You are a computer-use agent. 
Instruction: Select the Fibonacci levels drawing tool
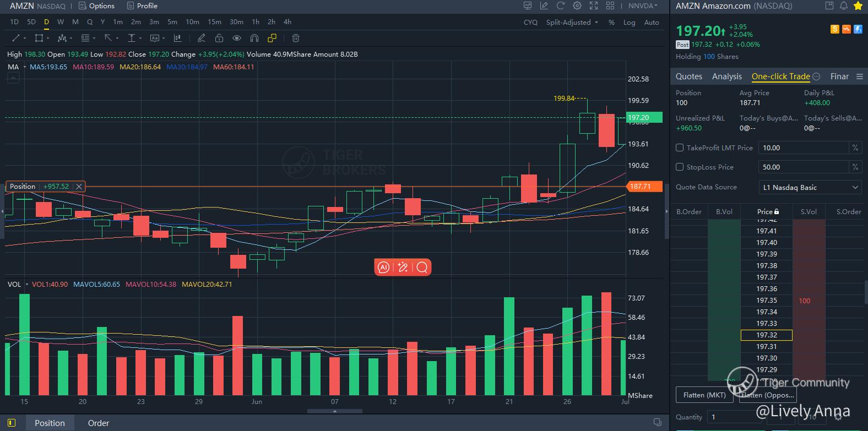tap(85, 38)
